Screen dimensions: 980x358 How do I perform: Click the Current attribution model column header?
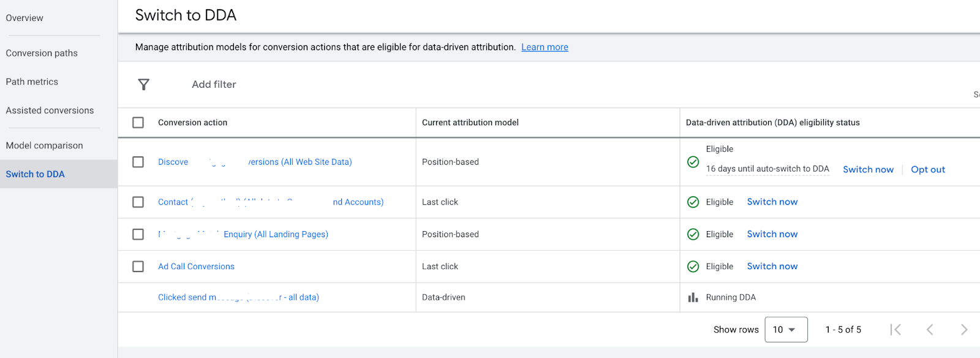click(470, 123)
